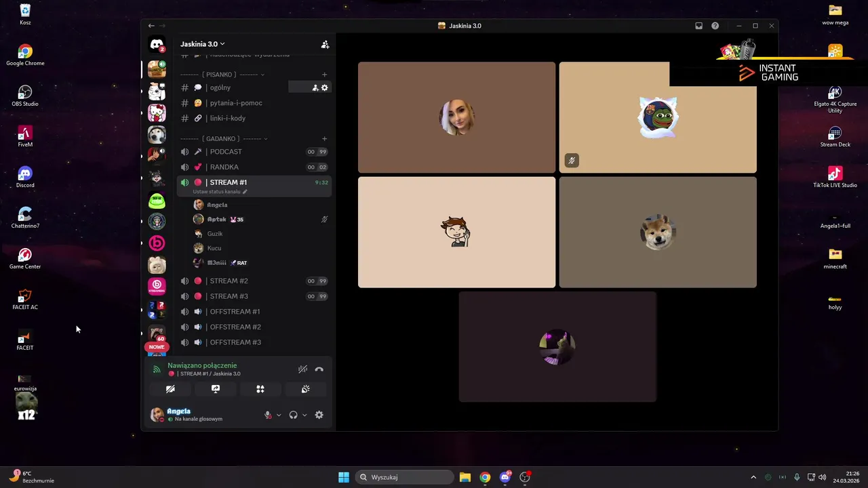Collapse the GADANKO category
Image resolution: width=868 pixels, height=488 pixels.
tap(224, 139)
